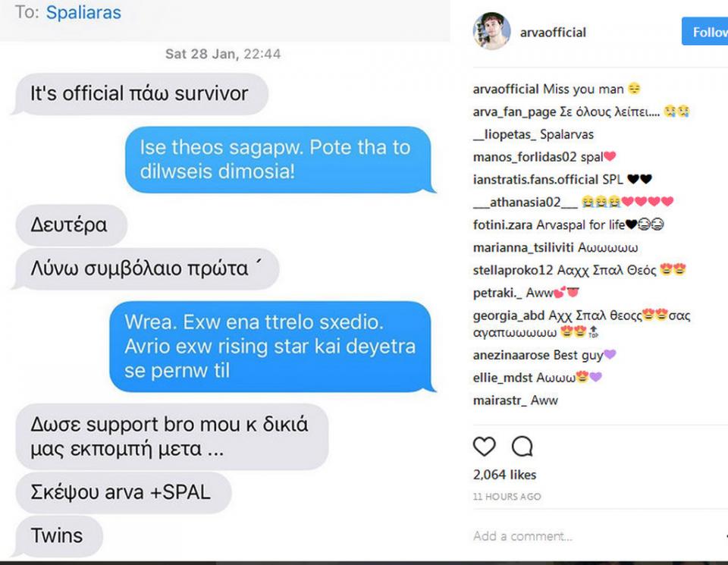Viewport: 728px width, 565px height.
Task: Open arvaofficial username in header
Action: pos(553,33)
